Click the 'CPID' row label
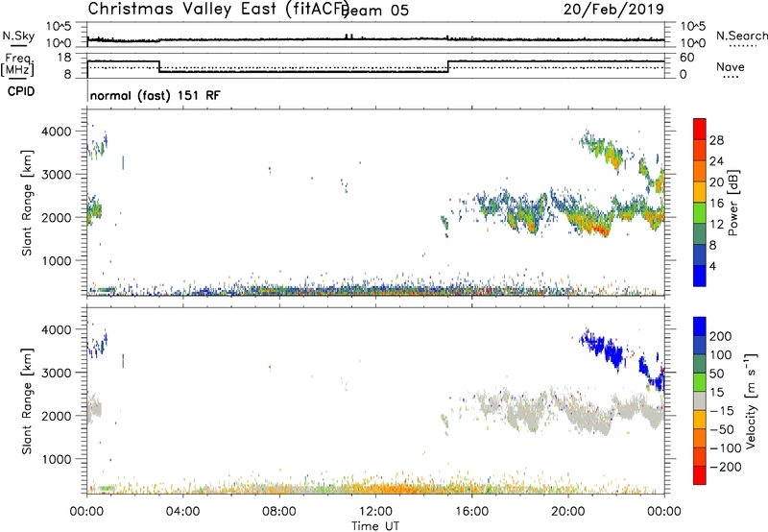Image resolution: width=768 pixels, height=532 pixels. pyautogui.click(x=21, y=91)
